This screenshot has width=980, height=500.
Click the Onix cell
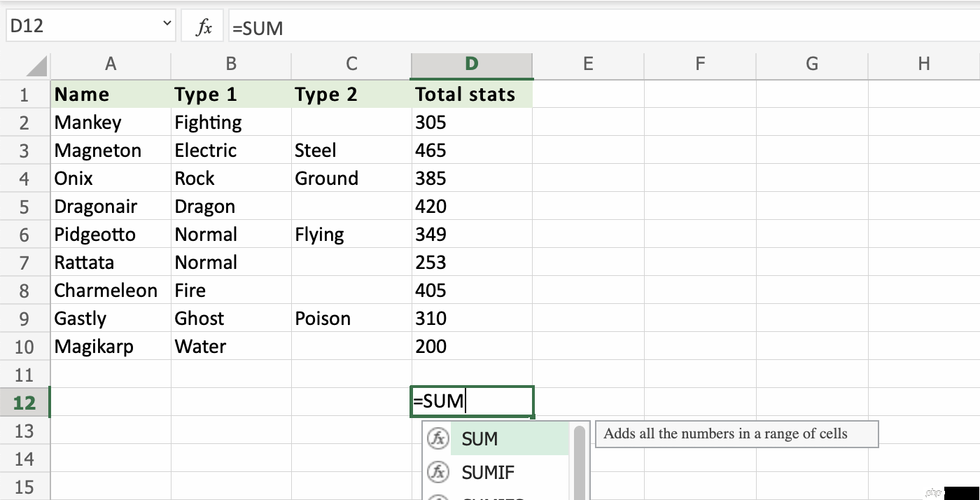pos(111,179)
